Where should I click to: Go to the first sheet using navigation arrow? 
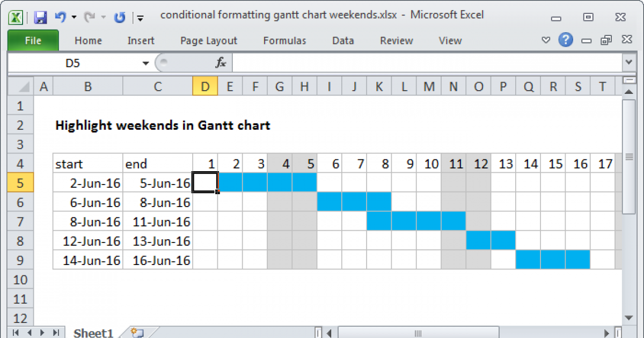pyautogui.click(x=15, y=333)
